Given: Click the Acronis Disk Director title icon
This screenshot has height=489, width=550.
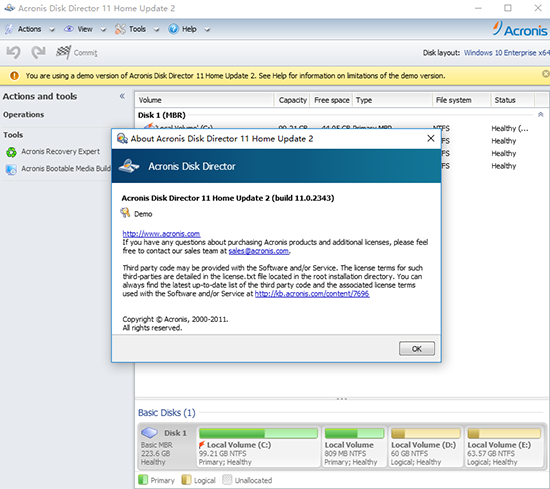Looking at the screenshot, I should coord(9,8).
